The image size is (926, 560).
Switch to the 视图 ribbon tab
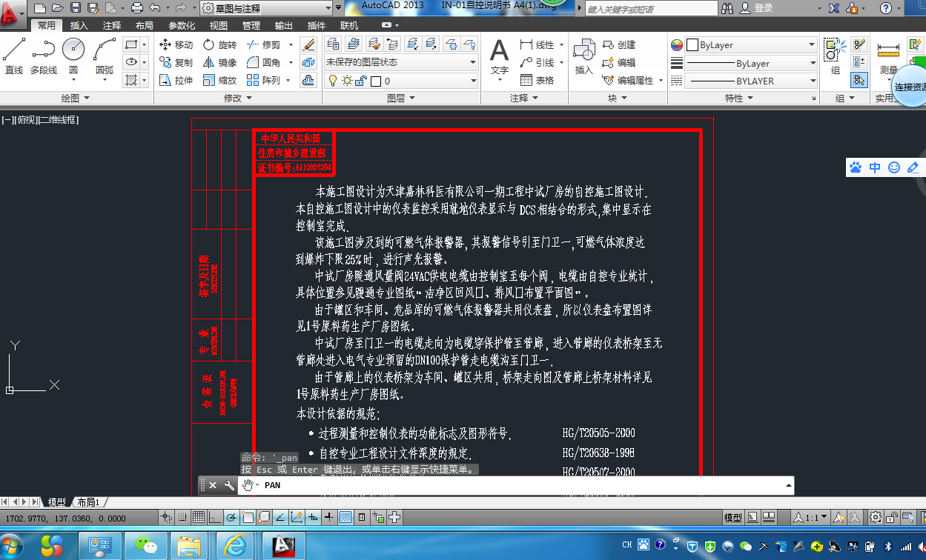(x=219, y=25)
